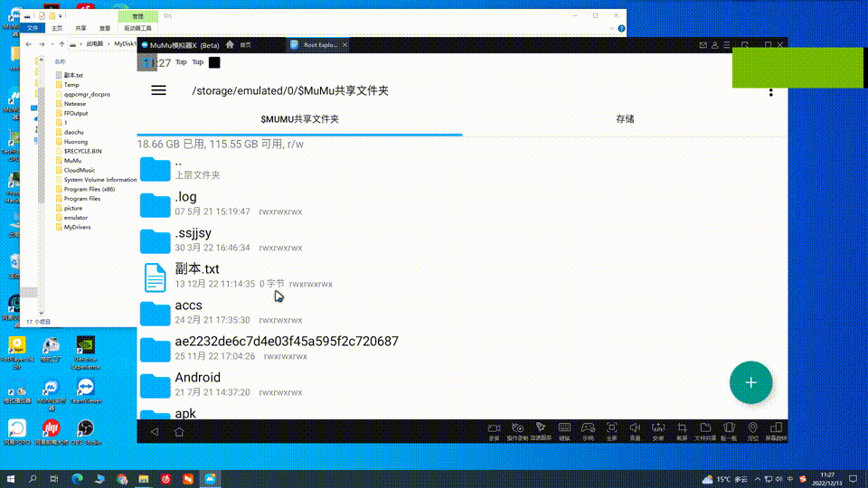Open the MuMu title bar menu icon
The height and width of the screenshot is (488, 868).
pyautogui.click(x=727, y=45)
